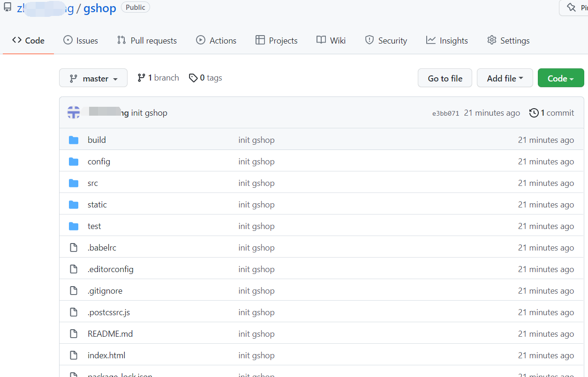The width and height of the screenshot is (588, 377).
Task: Click the build folder icon
Action: point(74,140)
